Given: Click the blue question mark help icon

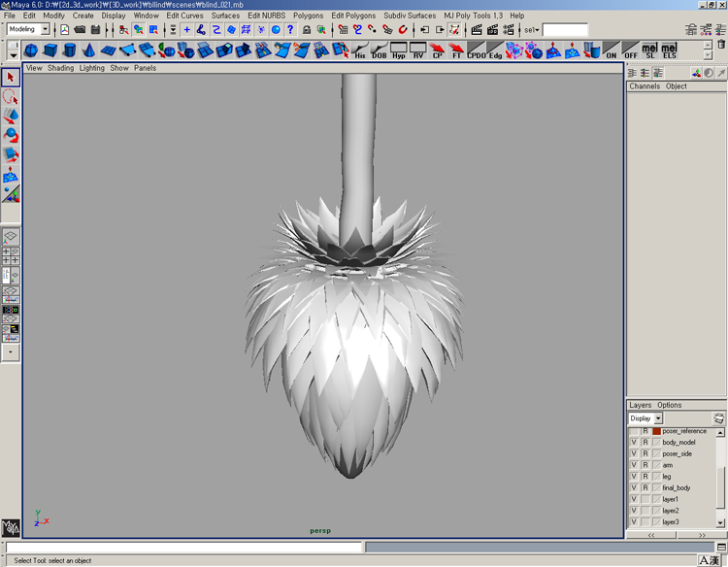Looking at the screenshot, I should click(x=289, y=30).
